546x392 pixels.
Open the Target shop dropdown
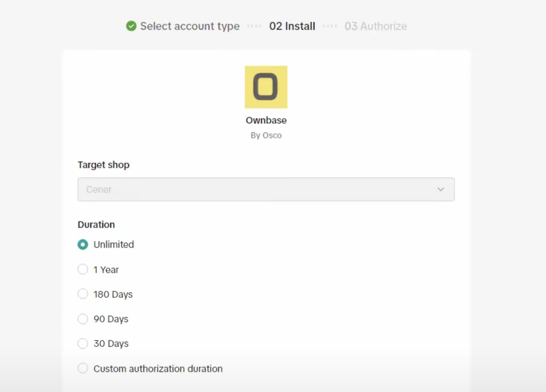click(x=266, y=190)
